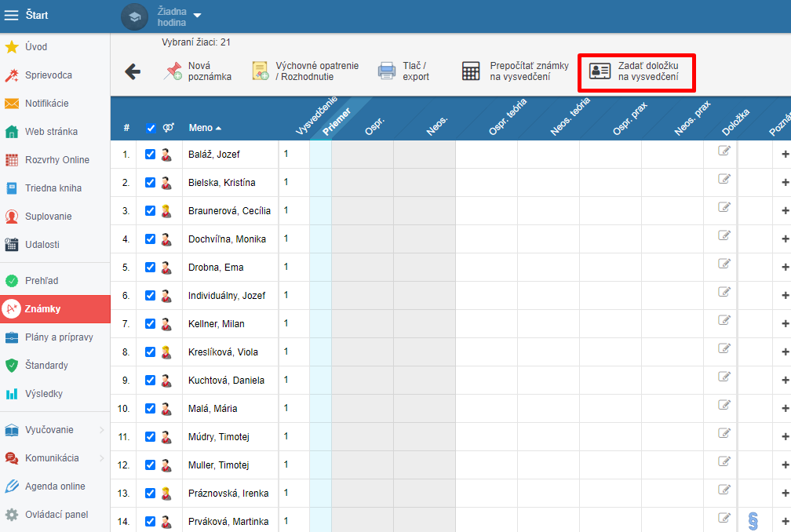Uncheck Kreslíková, Viola checkbox

[x=151, y=352]
